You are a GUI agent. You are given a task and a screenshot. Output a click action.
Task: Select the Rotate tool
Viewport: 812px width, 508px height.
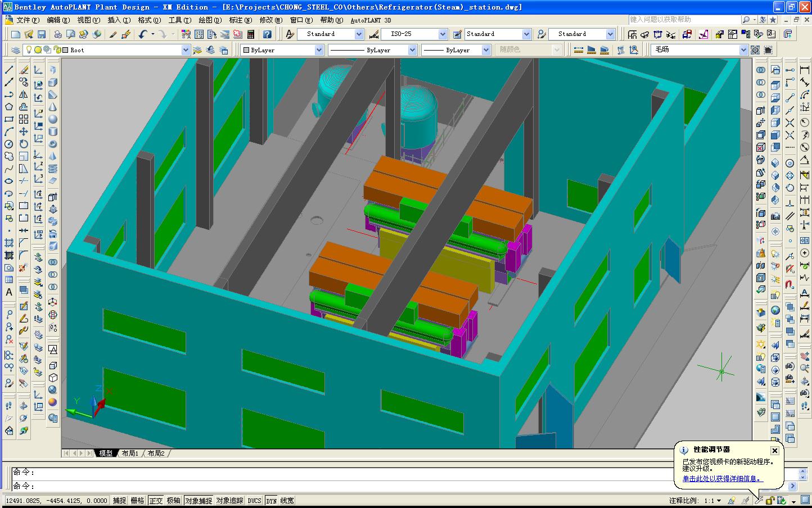(x=24, y=144)
